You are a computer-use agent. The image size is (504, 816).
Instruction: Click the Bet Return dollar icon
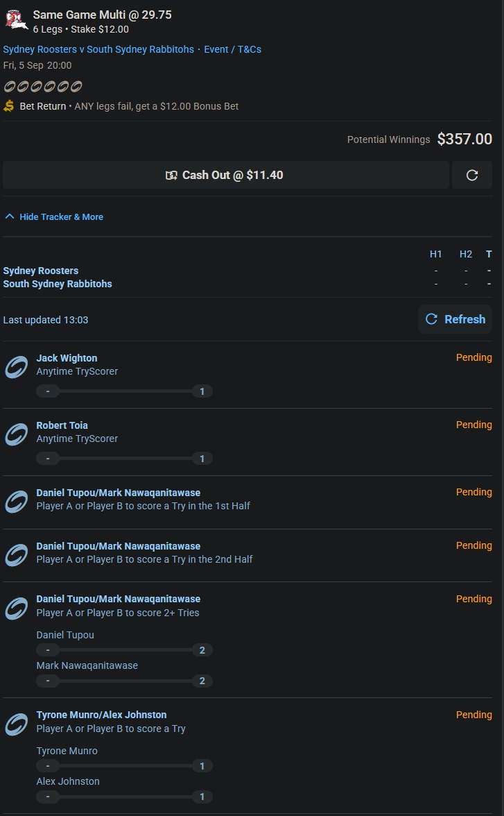point(9,106)
